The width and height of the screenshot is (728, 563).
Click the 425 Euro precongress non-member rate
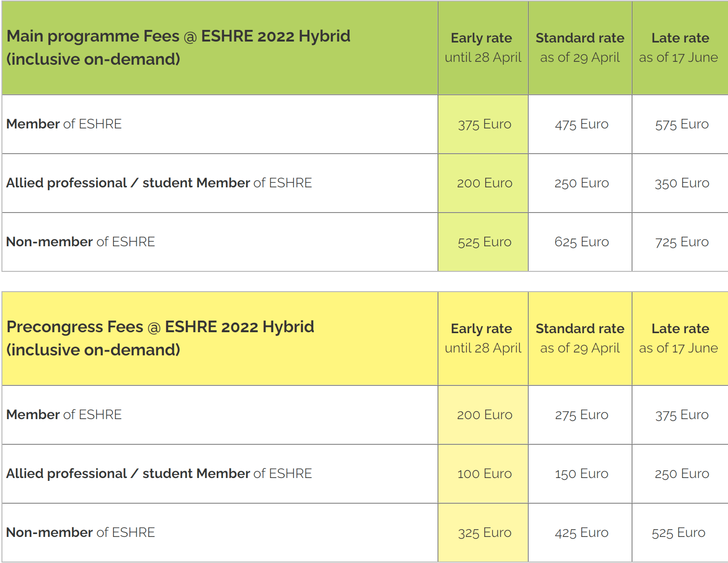point(581,533)
